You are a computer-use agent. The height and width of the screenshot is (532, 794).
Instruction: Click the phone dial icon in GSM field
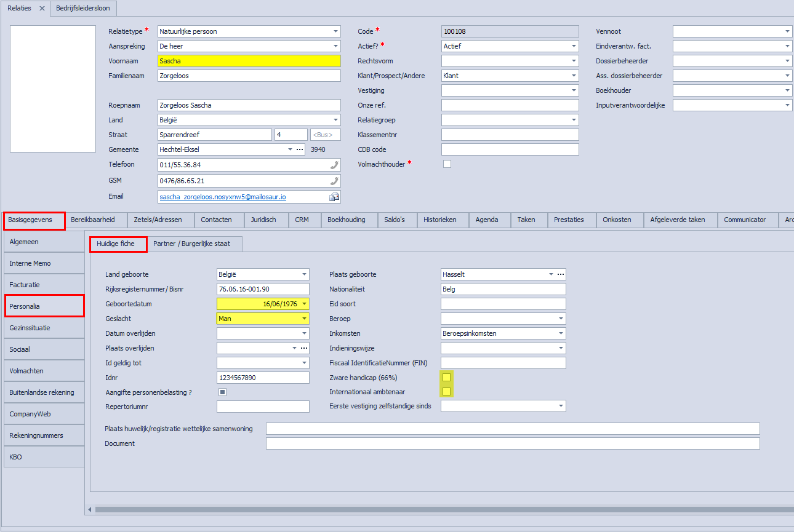coord(334,181)
